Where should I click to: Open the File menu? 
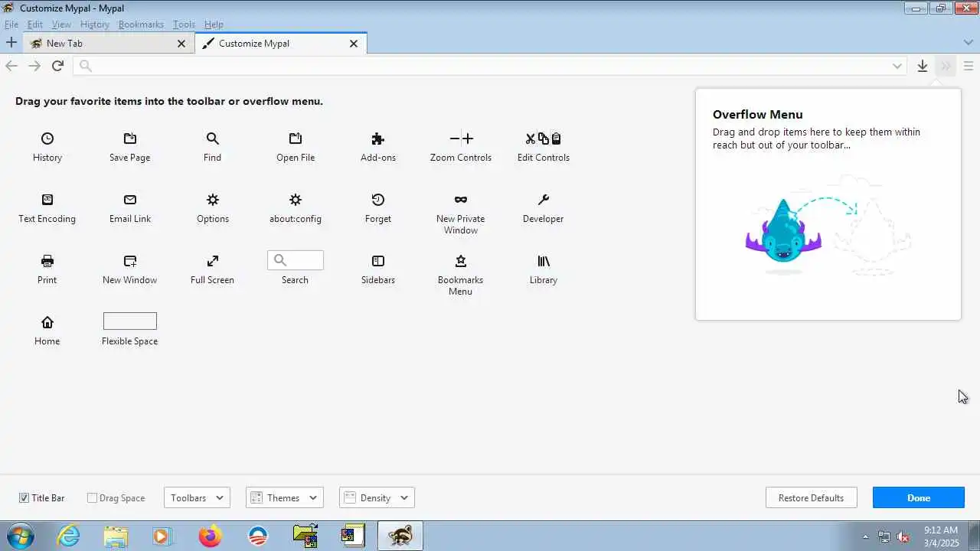coord(11,24)
